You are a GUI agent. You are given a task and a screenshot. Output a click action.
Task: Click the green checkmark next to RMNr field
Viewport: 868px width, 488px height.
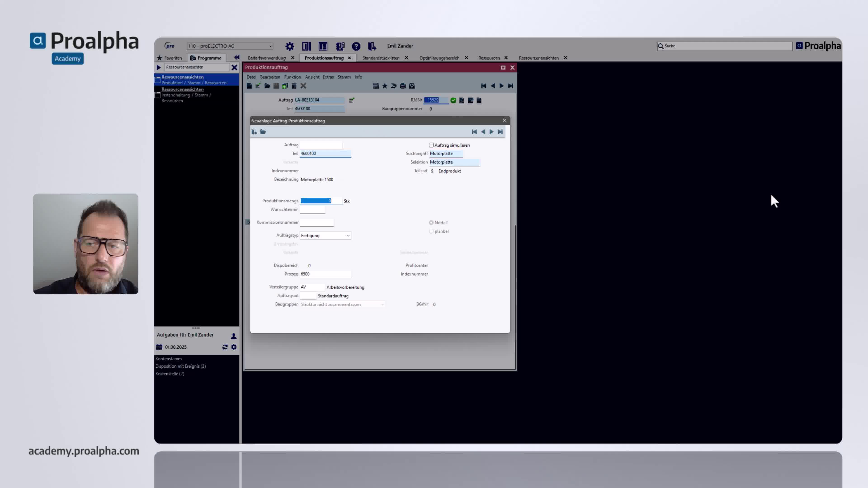453,100
